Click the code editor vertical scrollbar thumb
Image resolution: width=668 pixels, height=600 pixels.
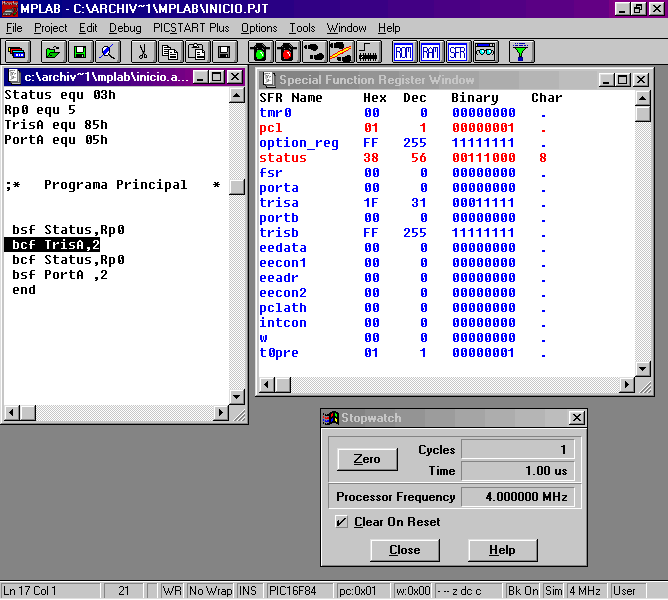[237, 187]
